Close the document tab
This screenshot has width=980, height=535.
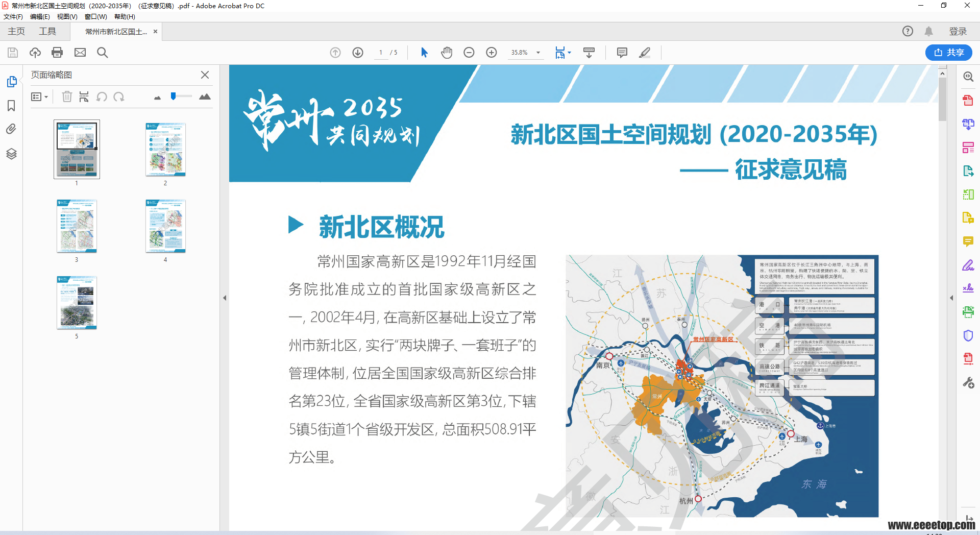tap(155, 32)
